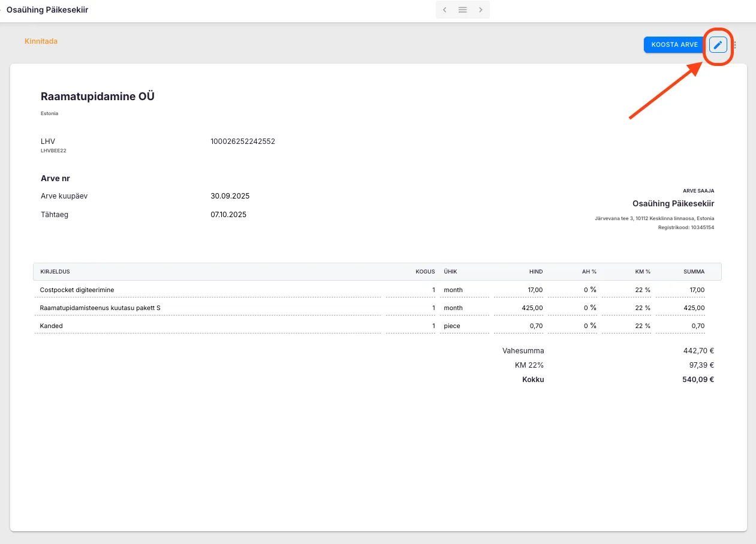Open the three-dot more options menu

tap(735, 45)
